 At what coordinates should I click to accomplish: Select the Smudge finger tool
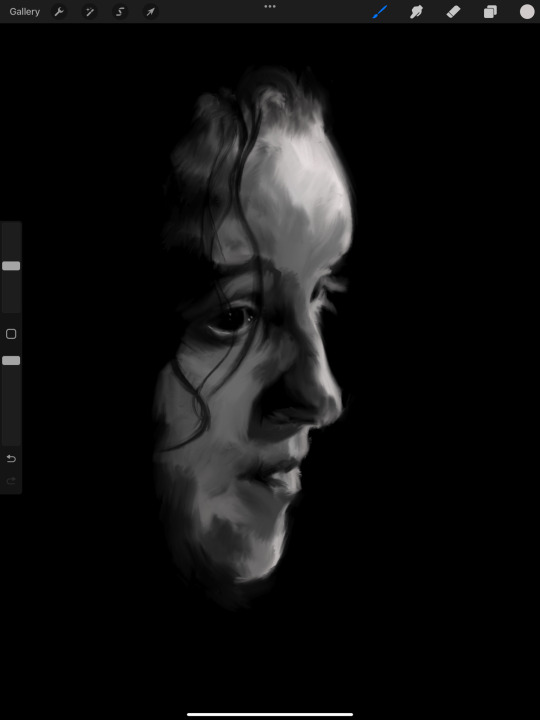416,12
